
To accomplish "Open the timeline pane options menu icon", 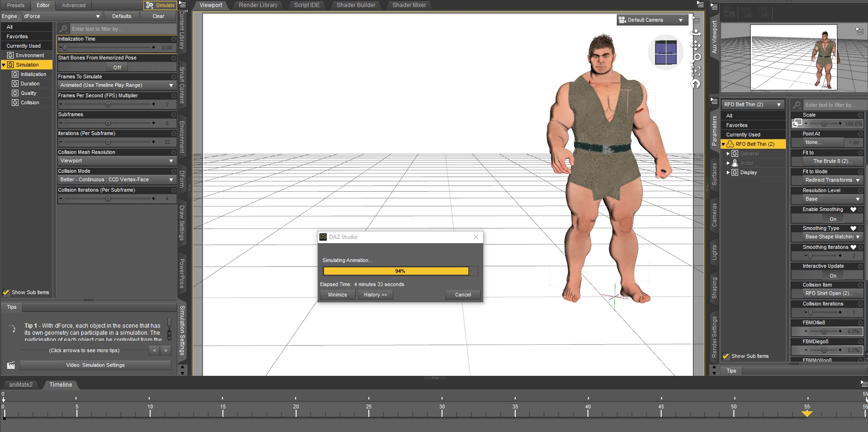I will [864, 384].
